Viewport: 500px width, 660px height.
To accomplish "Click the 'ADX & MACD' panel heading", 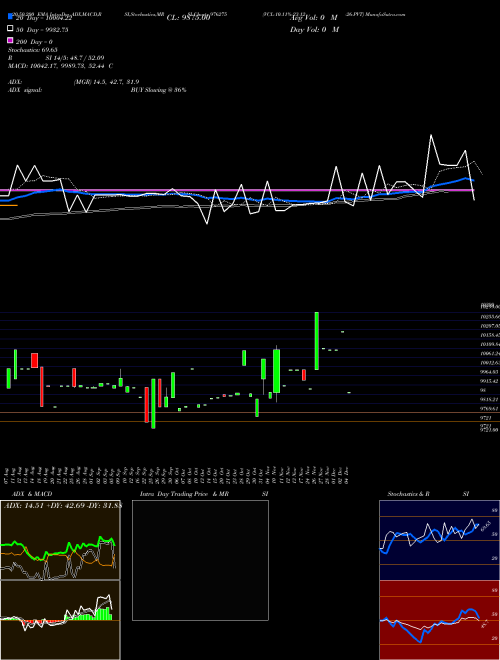I will click(32, 494).
